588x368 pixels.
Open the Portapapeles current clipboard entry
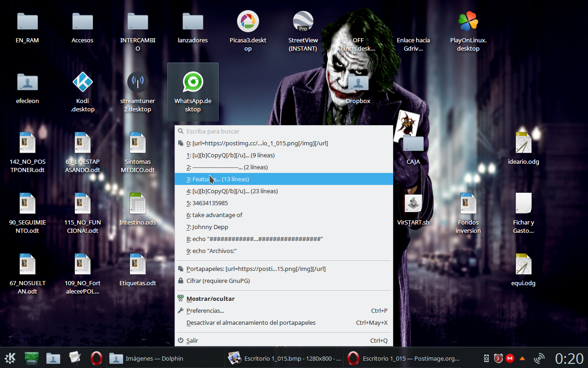(x=284, y=269)
